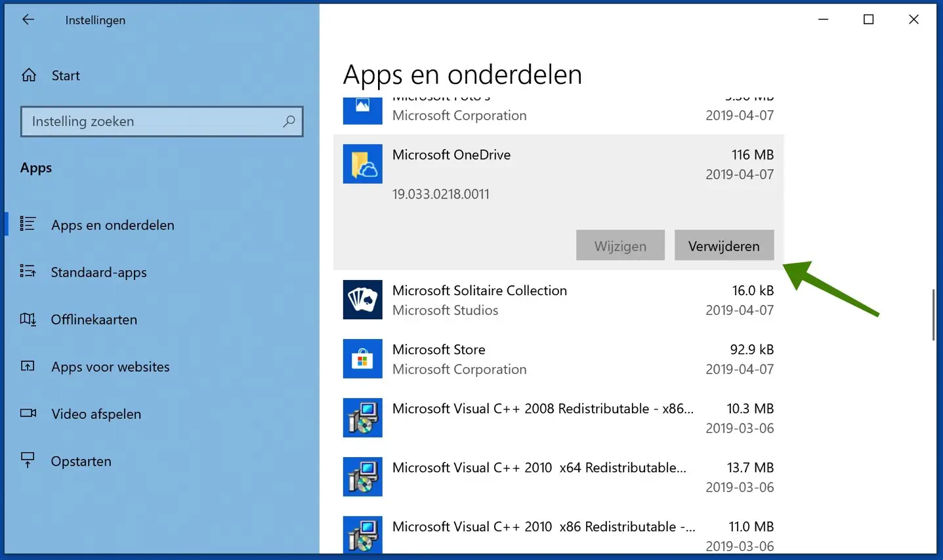This screenshot has width=943, height=560.
Task: Open the Start home icon
Action: 29,75
